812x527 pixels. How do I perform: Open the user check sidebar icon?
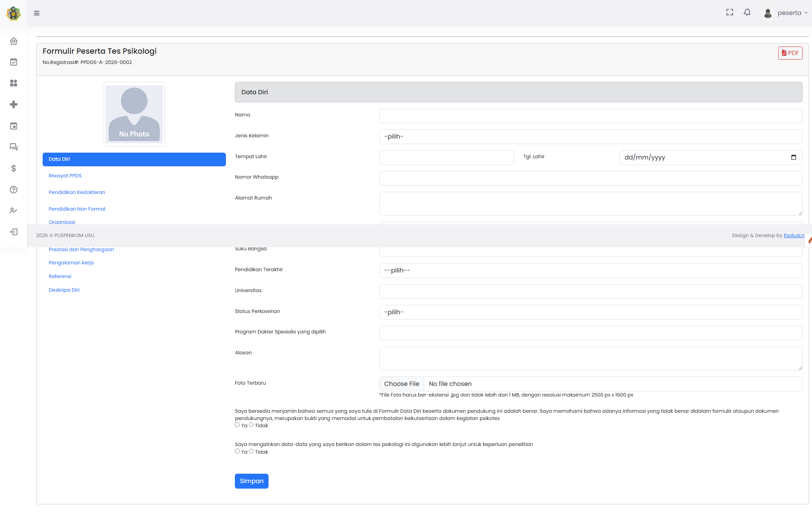click(x=14, y=211)
